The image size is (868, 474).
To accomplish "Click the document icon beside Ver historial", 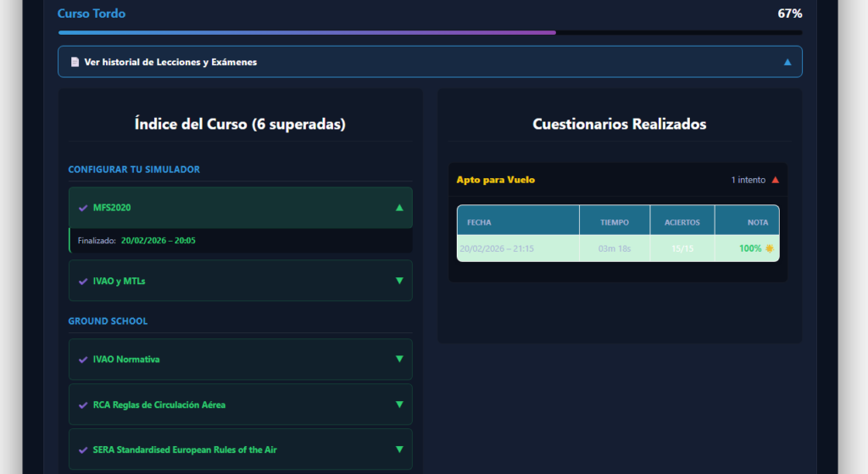I will point(75,62).
